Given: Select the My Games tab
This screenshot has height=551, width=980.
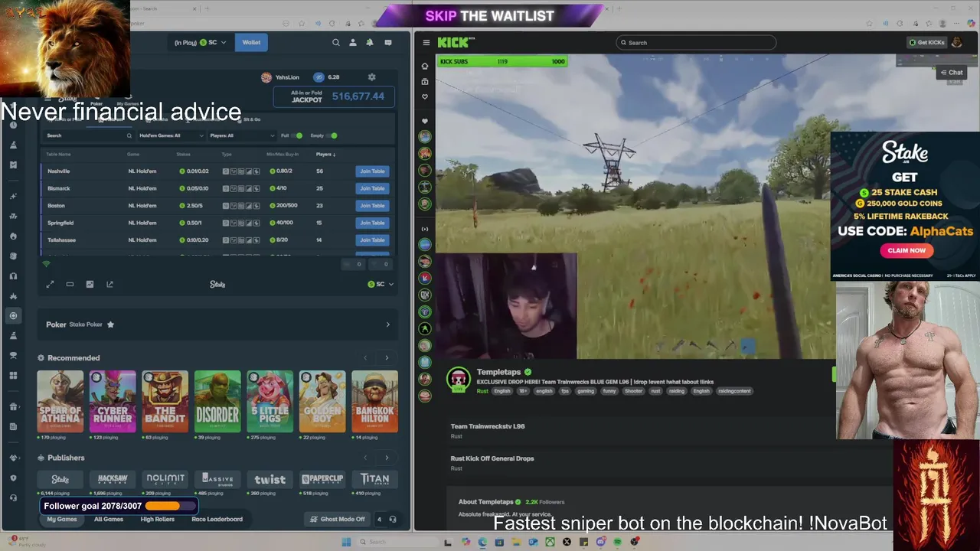Looking at the screenshot, I should [62, 519].
